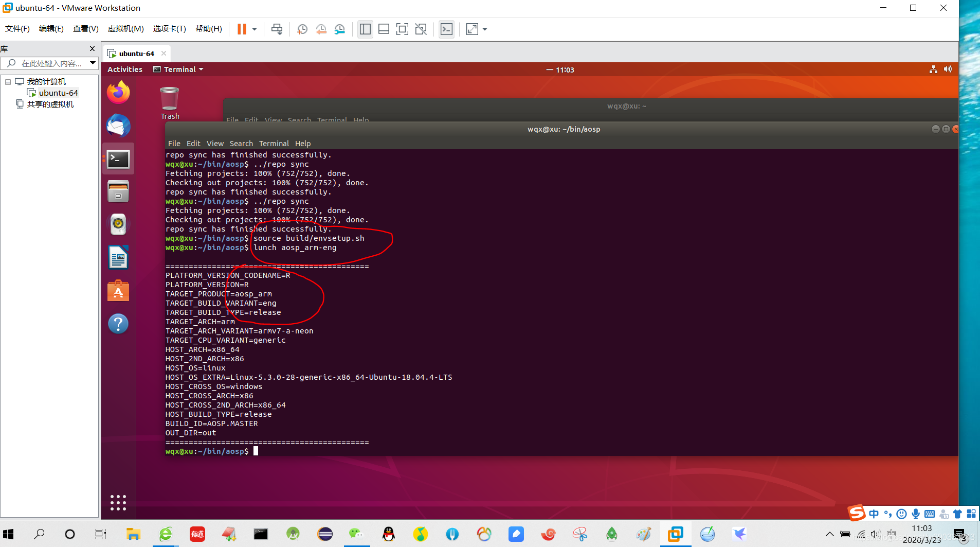Image resolution: width=980 pixels, height=547 pixels.
Task: Revert to previous snapshot icon
Action: 321,29
